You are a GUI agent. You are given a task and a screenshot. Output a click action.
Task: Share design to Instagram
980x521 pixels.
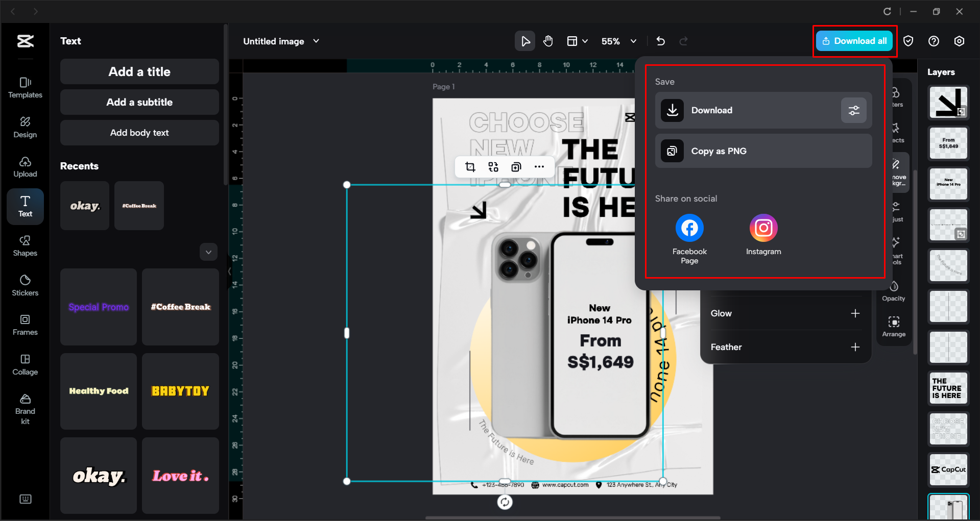click(763, 228)
